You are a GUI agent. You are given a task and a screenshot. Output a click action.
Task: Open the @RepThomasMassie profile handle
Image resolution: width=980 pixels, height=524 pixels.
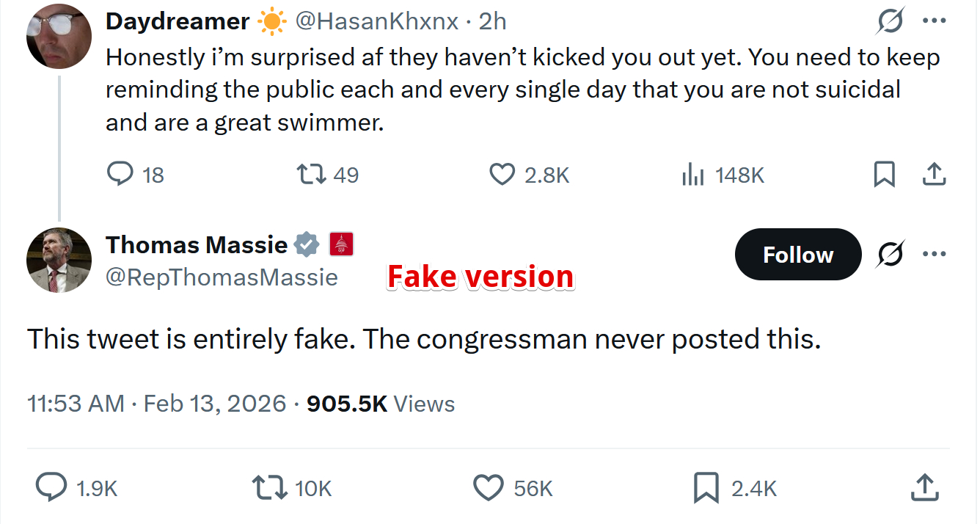click(x=222, y=277)
